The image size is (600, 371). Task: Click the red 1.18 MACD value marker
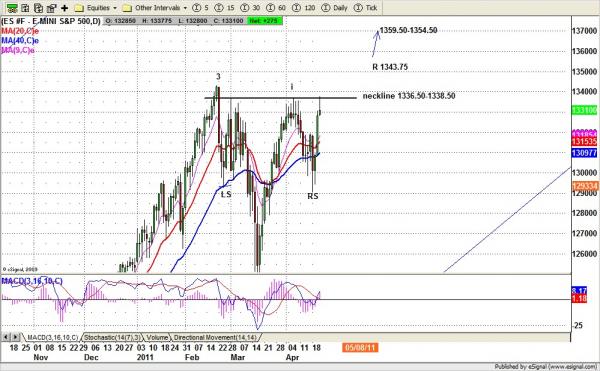pos(579,298)
